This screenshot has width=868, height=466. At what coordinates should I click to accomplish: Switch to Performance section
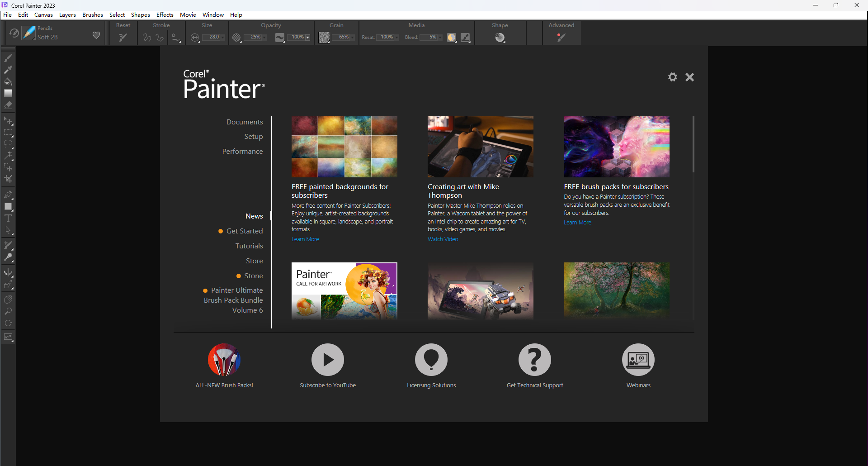242,152
